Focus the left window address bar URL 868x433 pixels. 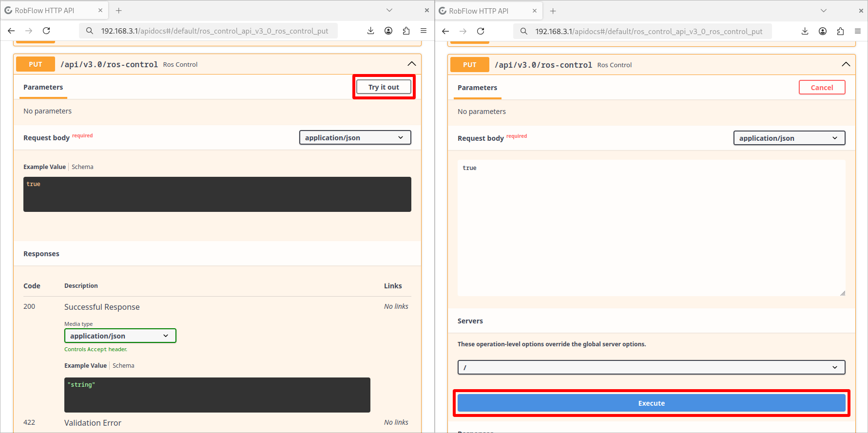(x=214, y=31)
